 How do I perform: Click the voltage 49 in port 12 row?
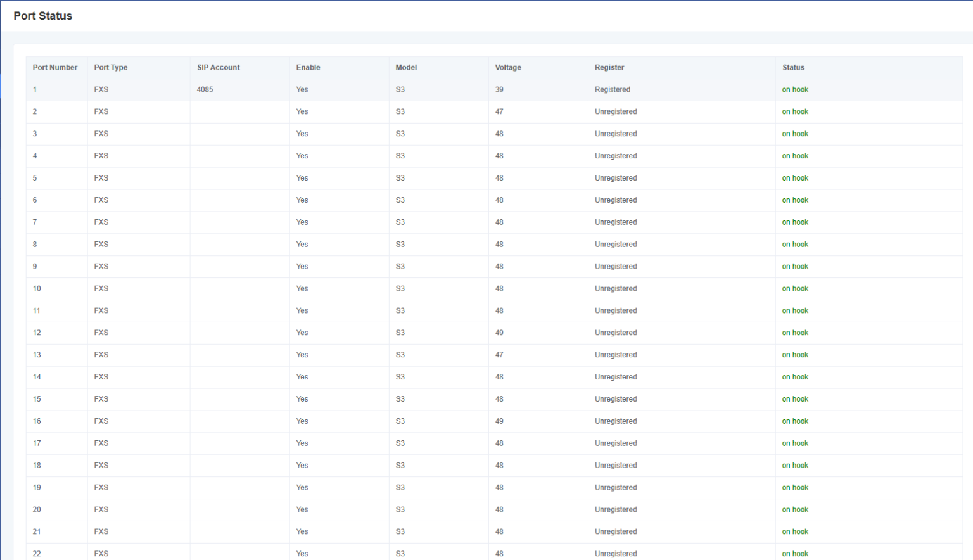pos(499,333)
